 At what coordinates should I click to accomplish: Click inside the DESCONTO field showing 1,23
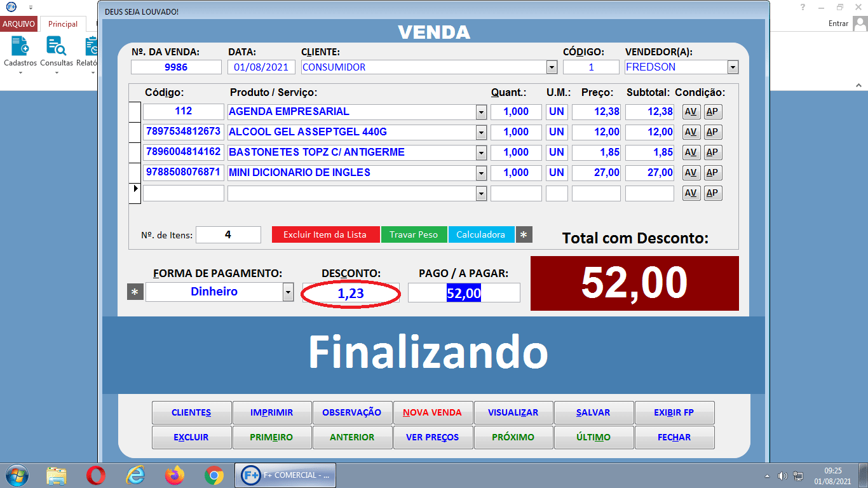pos(350,292)
